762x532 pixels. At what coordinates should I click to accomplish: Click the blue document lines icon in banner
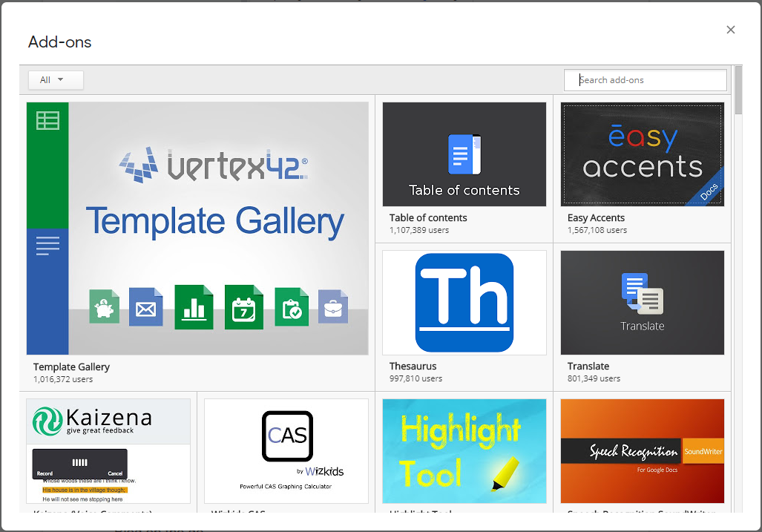click(47, 246)
